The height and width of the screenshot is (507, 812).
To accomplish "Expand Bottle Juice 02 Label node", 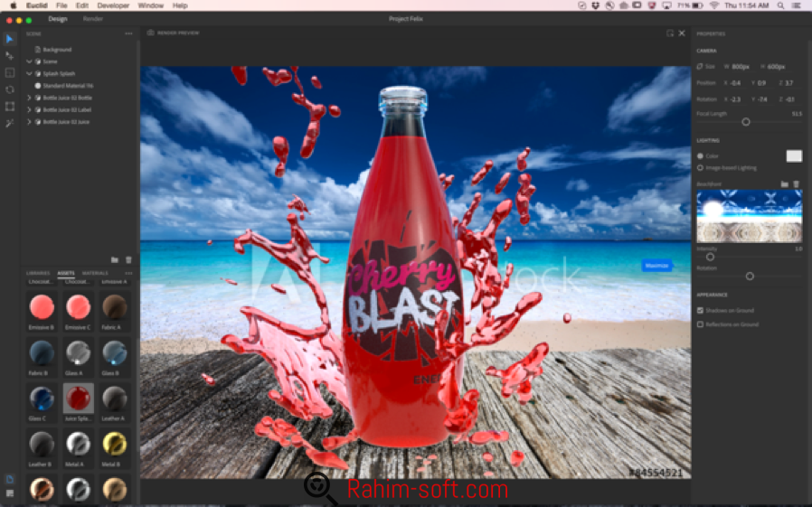I will [29, 109].
